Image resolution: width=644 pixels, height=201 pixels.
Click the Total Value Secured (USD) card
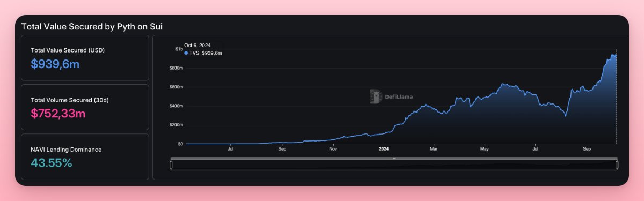pyautogui.click(x=85, y=58)
